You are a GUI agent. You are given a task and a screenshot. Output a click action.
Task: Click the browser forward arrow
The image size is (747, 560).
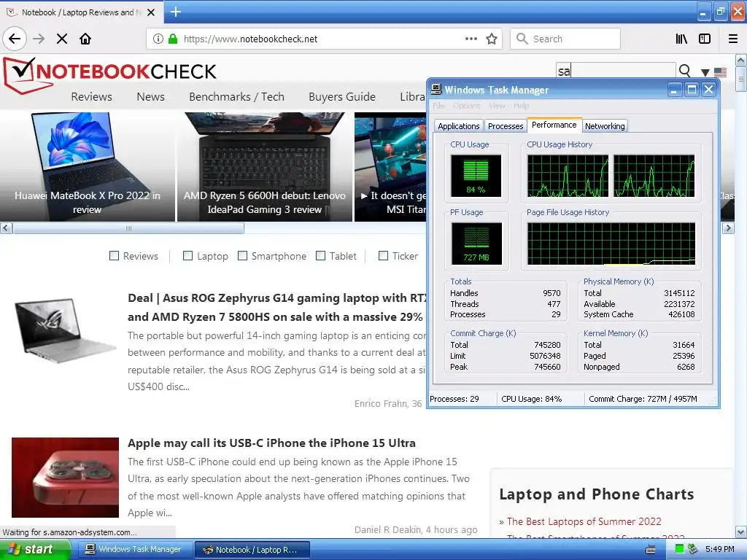(39, 39)
